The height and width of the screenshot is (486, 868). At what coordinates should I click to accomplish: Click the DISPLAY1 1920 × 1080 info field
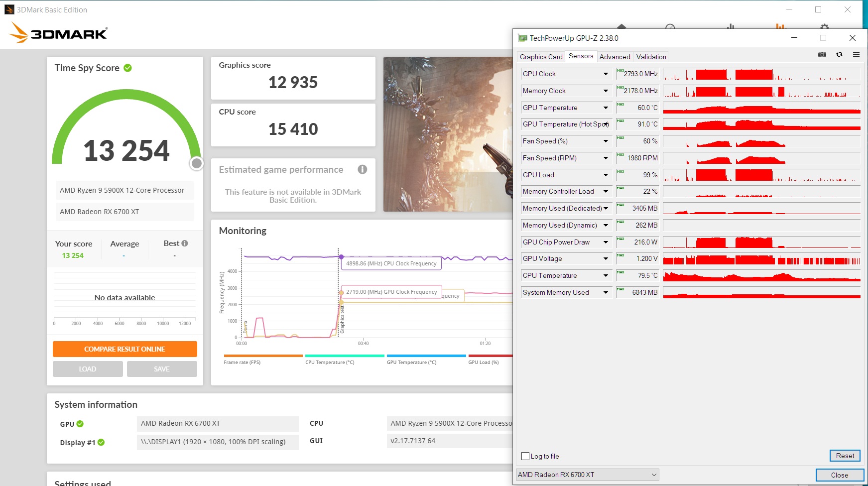(218, 442)
